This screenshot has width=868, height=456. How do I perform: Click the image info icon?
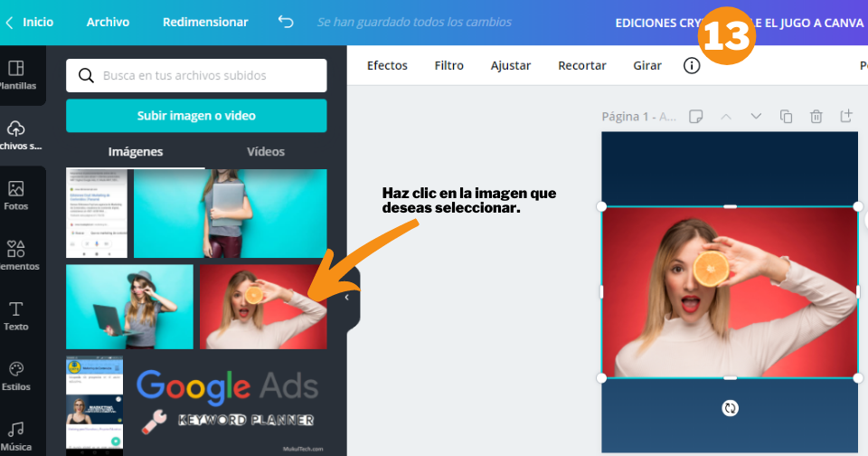click(x=692, y=65)
